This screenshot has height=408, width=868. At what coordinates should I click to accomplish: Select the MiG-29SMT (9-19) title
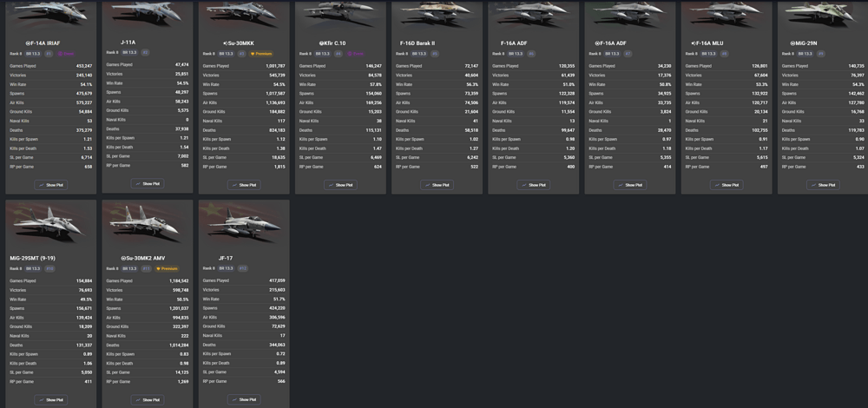[x=33, y=258]
